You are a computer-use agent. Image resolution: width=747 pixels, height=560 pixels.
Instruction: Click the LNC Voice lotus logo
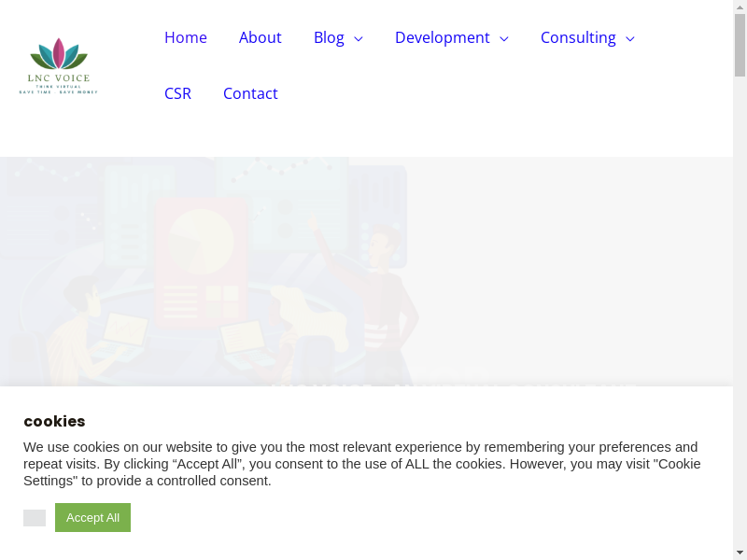(58, 65)
